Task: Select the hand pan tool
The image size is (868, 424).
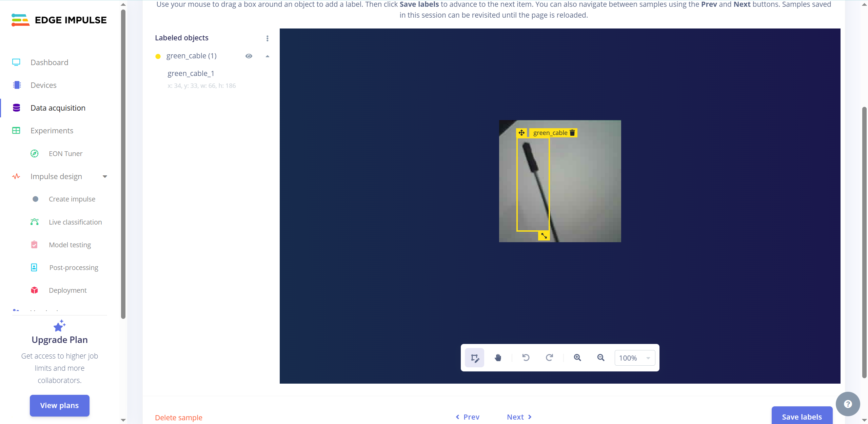Action: (498, 358)
